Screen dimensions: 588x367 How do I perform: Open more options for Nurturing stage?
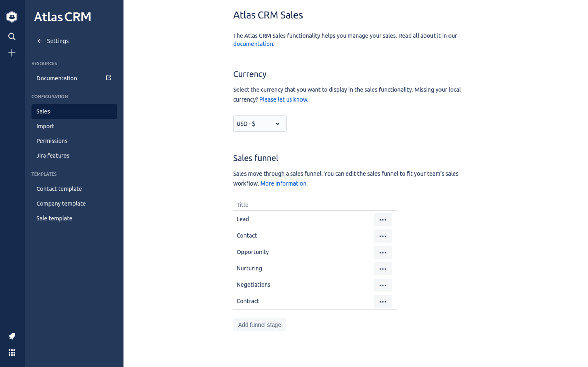(x=383, y=269)
